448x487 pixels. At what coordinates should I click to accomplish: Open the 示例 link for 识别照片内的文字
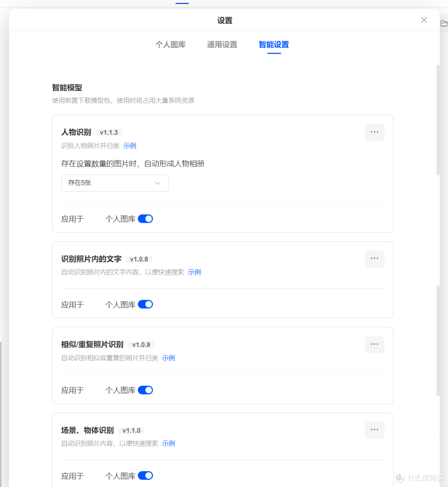pyautogui.click(x=194, y=272)
